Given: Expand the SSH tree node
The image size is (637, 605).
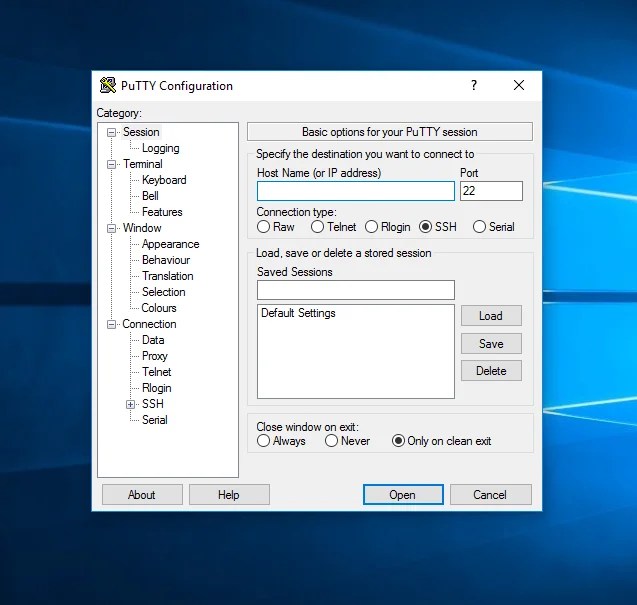Looking at the screenshot, I should tap(130, 404).
